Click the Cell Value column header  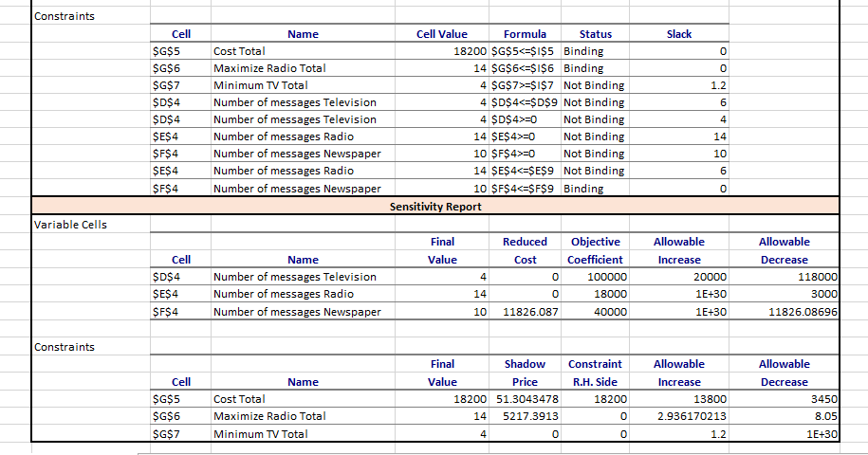point(441,34)
